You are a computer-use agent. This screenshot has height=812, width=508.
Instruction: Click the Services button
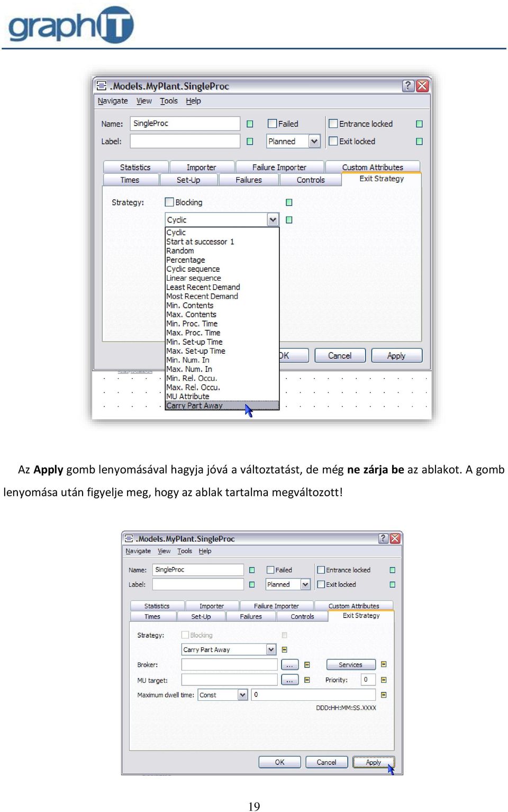point(350,665)
